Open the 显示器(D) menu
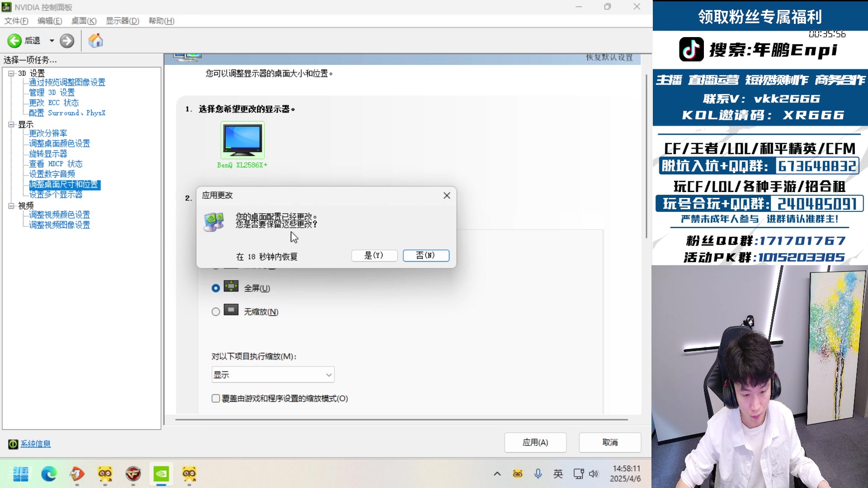 click(123, 21)
